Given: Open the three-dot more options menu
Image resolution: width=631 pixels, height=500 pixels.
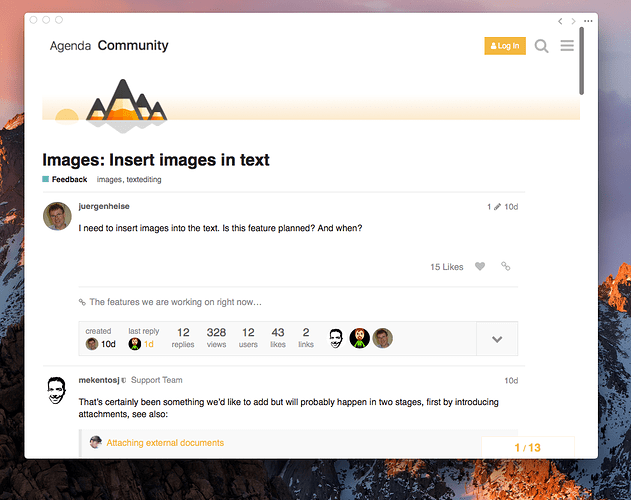Looking at the screenshot, I should (x=588, y=21).
